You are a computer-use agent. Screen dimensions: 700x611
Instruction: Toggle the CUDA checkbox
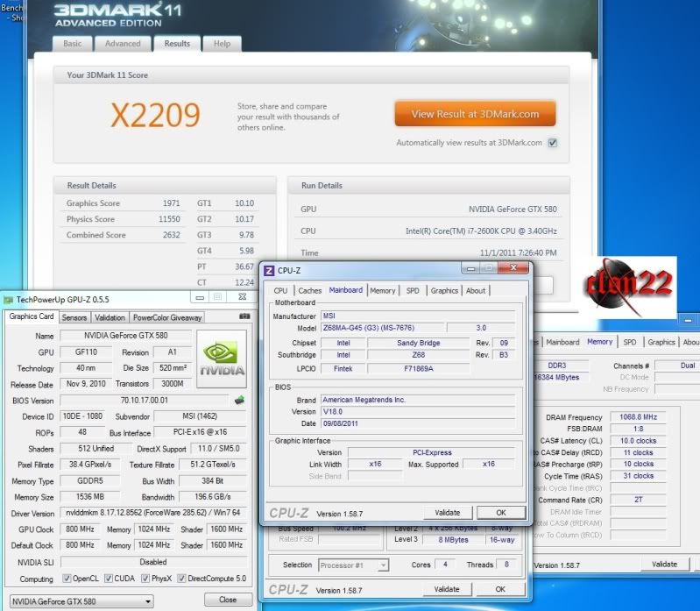pos(109,579)
